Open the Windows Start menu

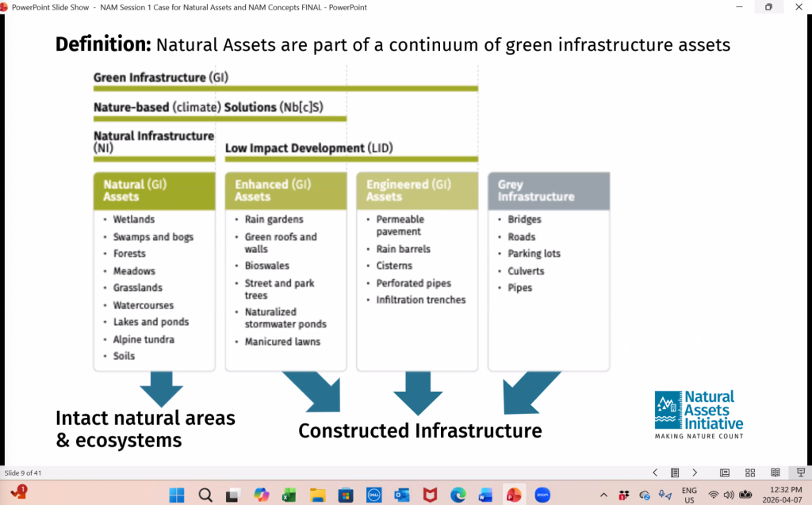(177, 495)
